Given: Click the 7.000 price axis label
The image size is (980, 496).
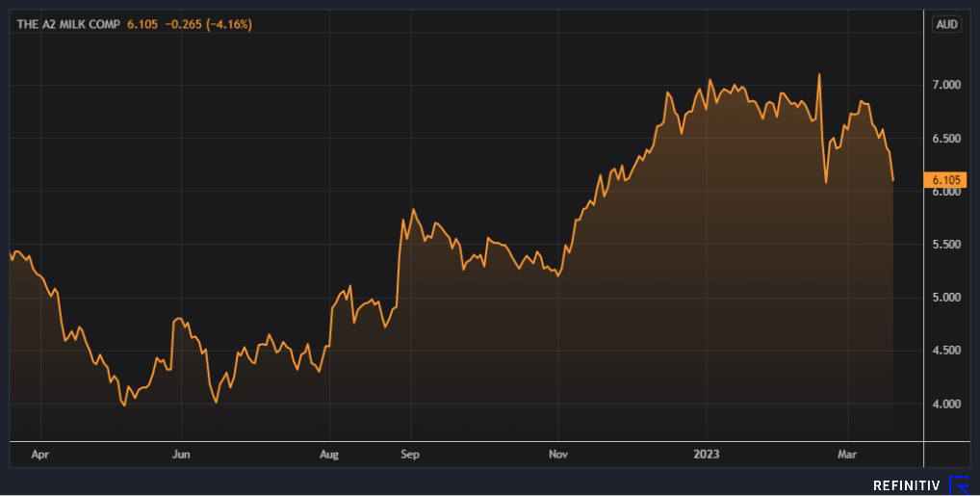Looking at the screenshot, I should [946, 85].
